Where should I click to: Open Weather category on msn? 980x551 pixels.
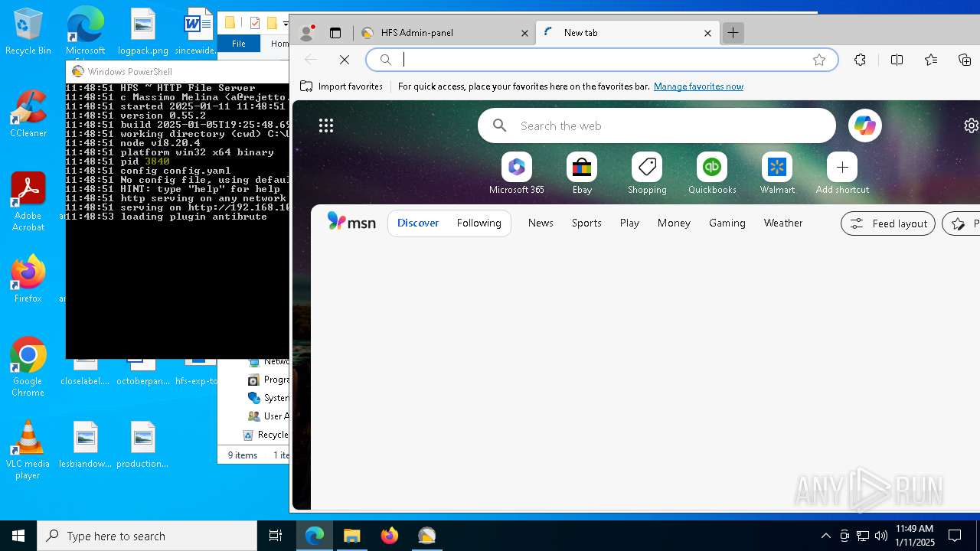click(783, 223)
